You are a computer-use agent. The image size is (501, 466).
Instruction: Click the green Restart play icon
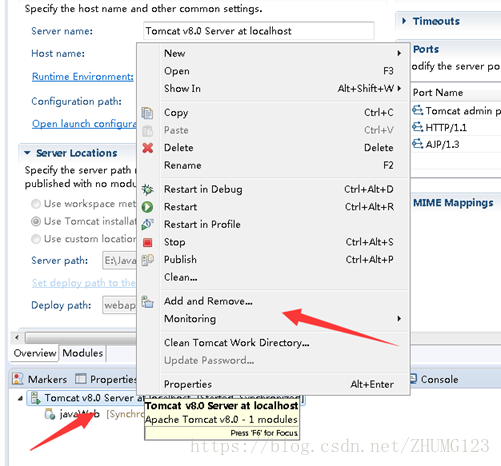[147, 207]
